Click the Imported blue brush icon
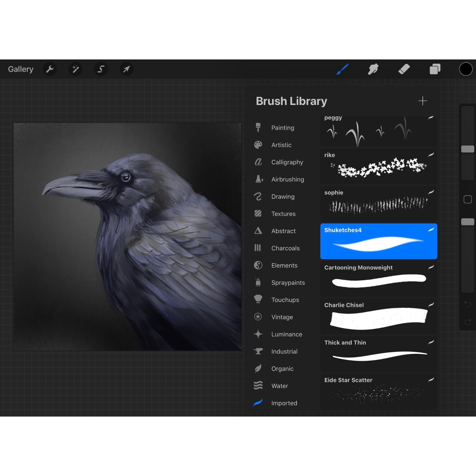 [258, 402]
